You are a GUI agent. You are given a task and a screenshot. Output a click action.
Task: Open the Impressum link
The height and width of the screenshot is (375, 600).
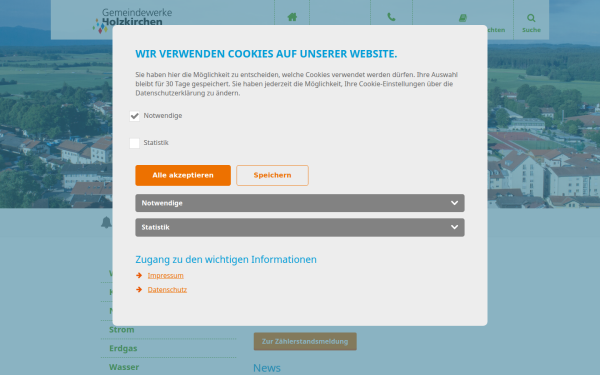coord(165,276)
